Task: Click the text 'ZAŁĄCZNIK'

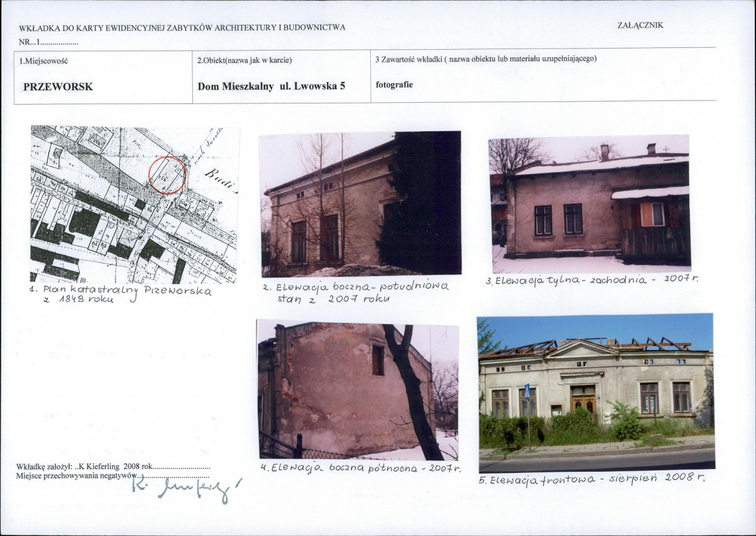Action: tap(640, 25)
